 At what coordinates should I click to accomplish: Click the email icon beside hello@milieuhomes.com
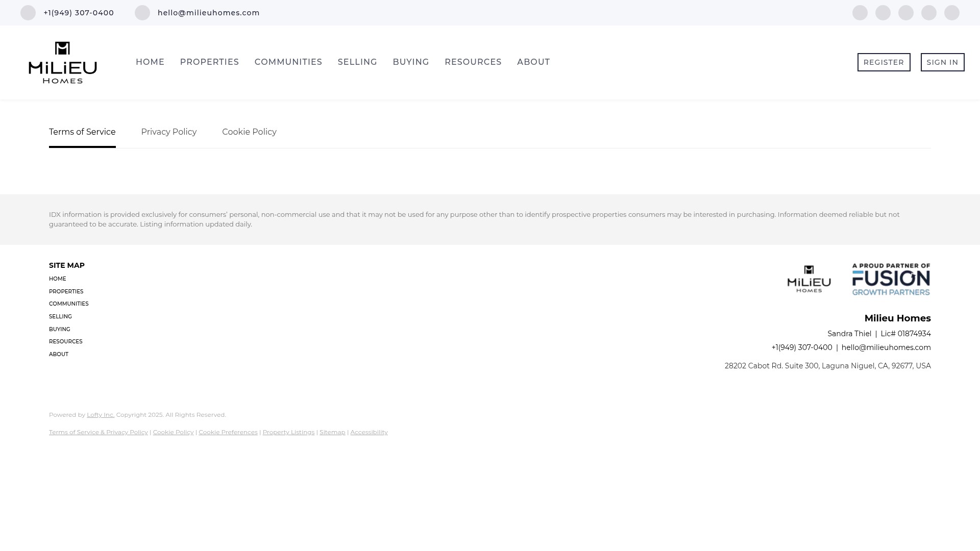[142, 13]
